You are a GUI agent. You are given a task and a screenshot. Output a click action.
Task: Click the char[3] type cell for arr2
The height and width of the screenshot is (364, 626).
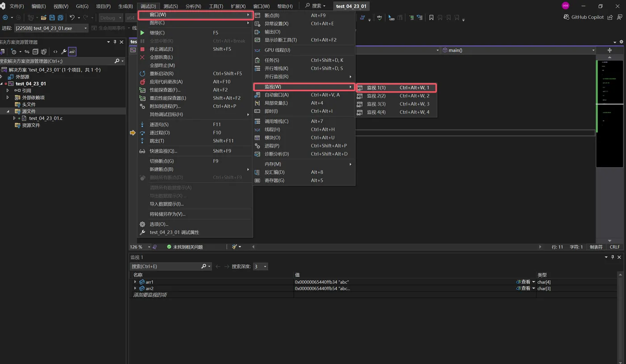(x=544, y=288)
